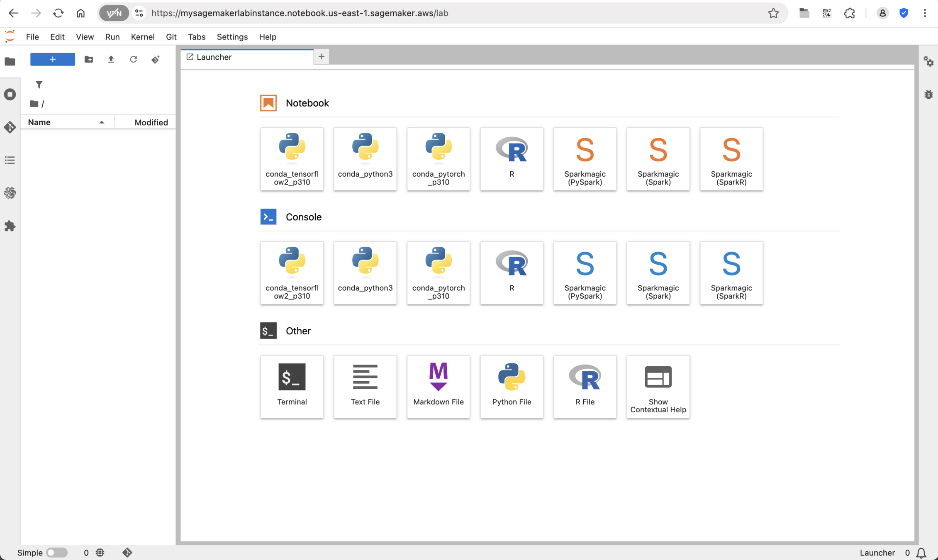
Task: Show the Table of Contents sidebar
Action: [x=10, y=160]
